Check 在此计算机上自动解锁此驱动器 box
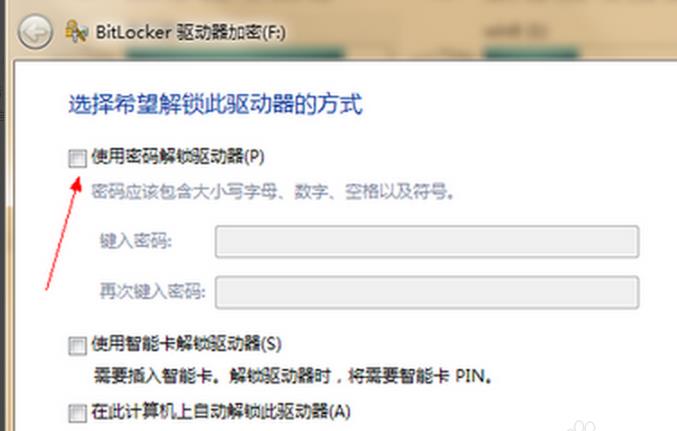The height and width of the screenshot is (431, 677). coord(78,413)
